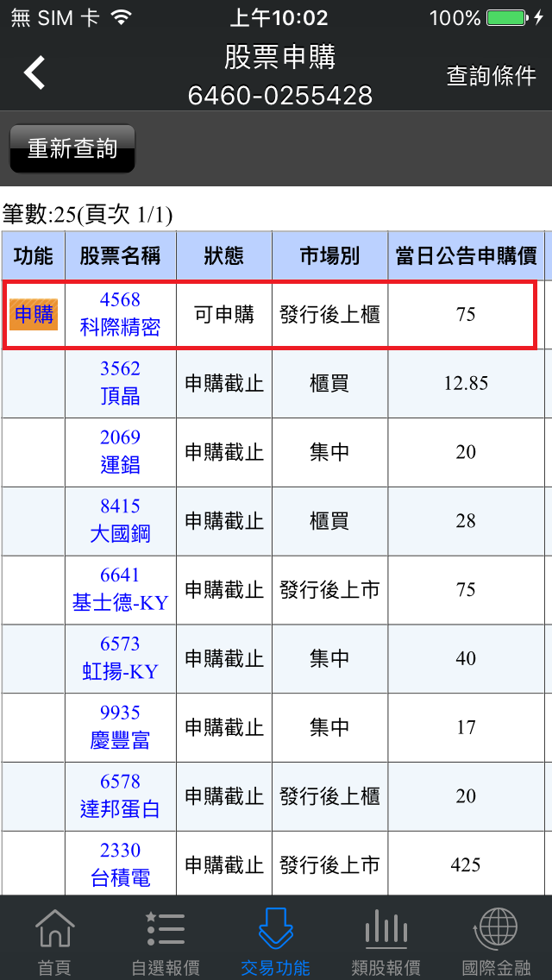Screen dimensions: 552x980
Task: Select price 12.85 for 頂晶
Action: tap(467, 383)
